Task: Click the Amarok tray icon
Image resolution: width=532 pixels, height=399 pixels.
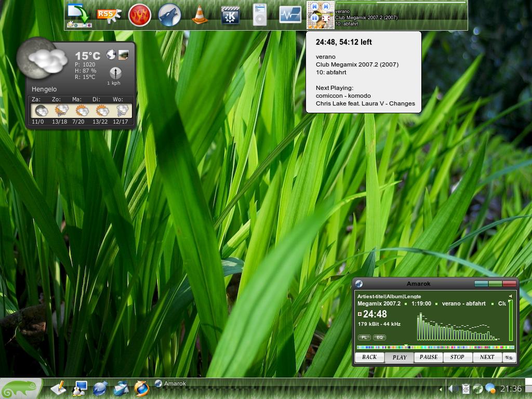Action: click(478, 389)
